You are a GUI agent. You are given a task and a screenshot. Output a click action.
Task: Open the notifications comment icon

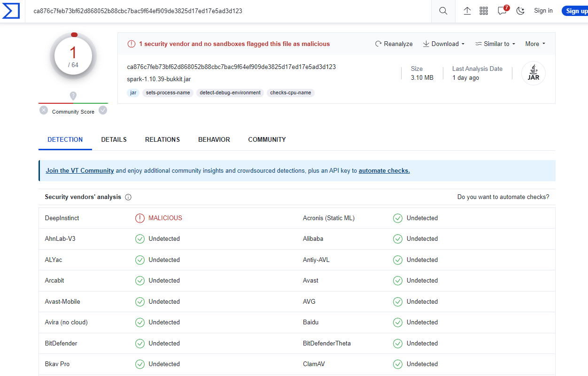coord(502,11)
